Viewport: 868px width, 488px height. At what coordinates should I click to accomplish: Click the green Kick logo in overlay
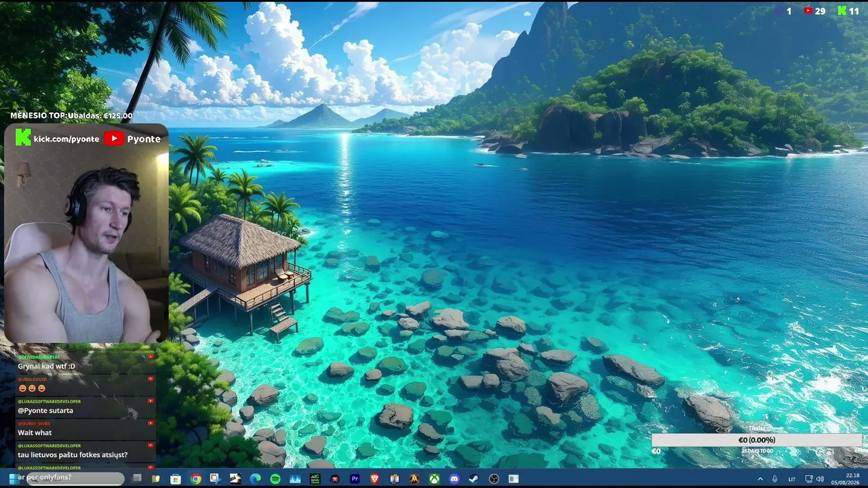coord(23,138)
